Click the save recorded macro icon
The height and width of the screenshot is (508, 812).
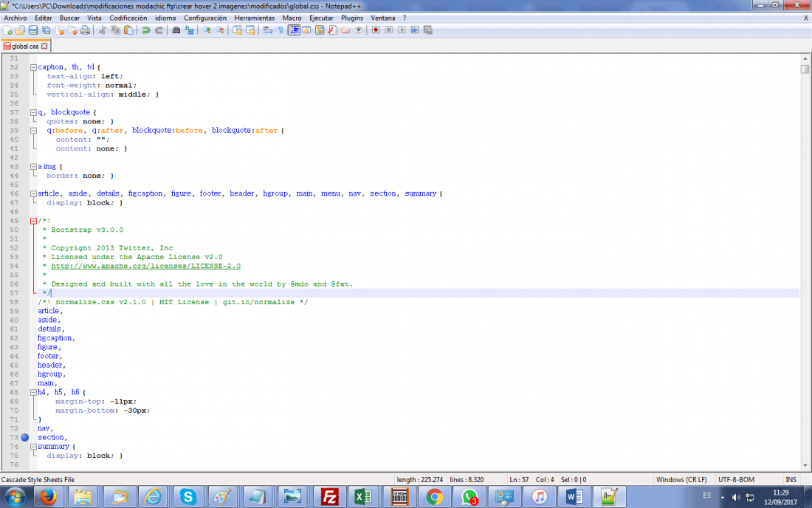(x=427, y=30)
